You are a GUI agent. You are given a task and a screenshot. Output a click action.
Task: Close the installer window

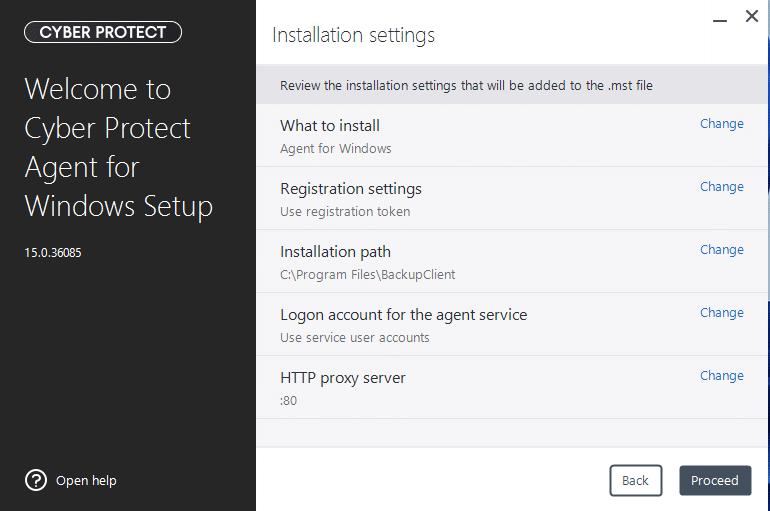[x=751, y=17]
